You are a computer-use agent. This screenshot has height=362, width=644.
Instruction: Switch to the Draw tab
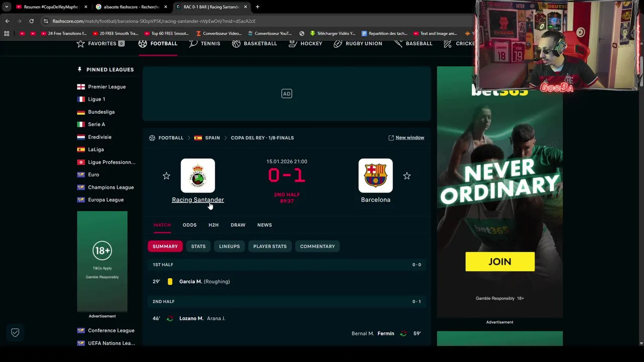[x=238, y=225]
